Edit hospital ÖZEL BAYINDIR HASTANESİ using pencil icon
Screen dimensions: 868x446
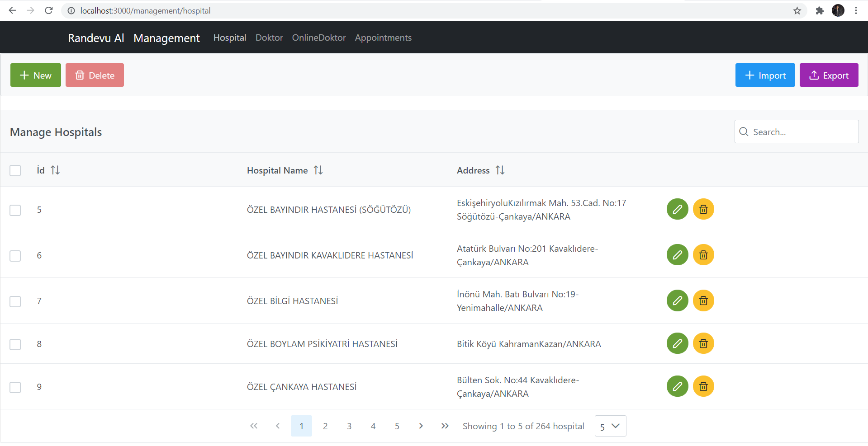click(677, 209)
